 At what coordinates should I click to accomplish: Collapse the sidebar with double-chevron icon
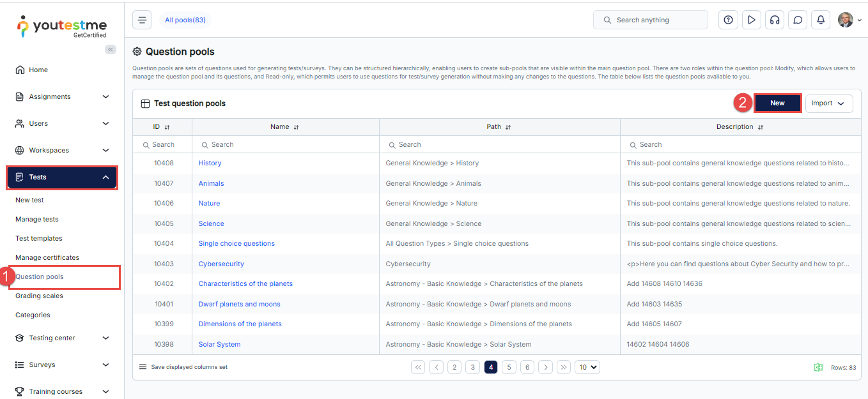pos(111,50)
